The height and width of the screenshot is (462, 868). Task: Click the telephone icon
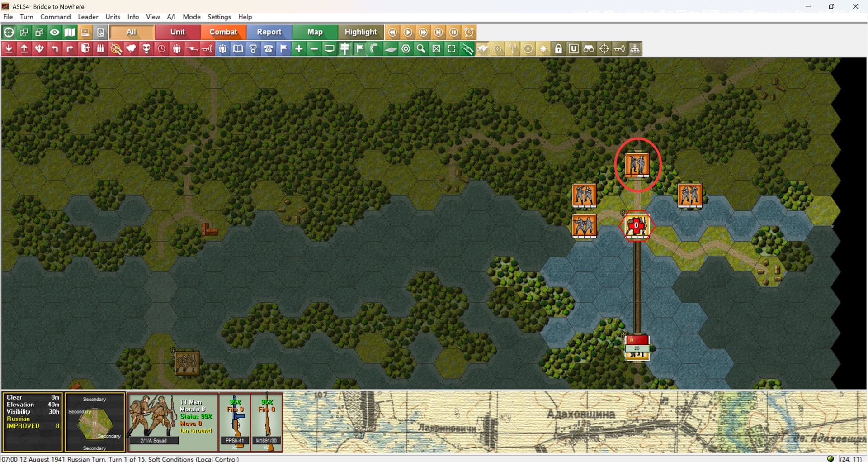click(268, 49)
